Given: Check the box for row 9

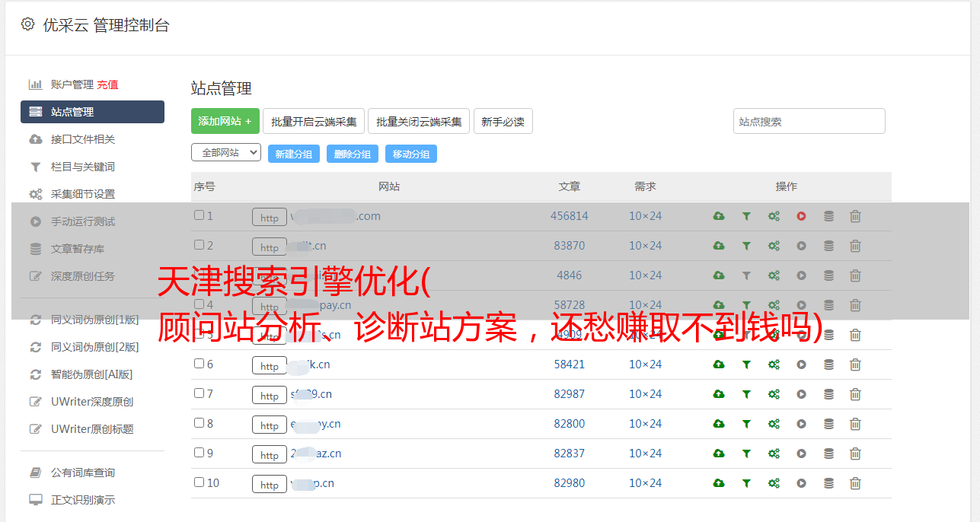Looking at the screenshot, I should [x=199, y=453].
